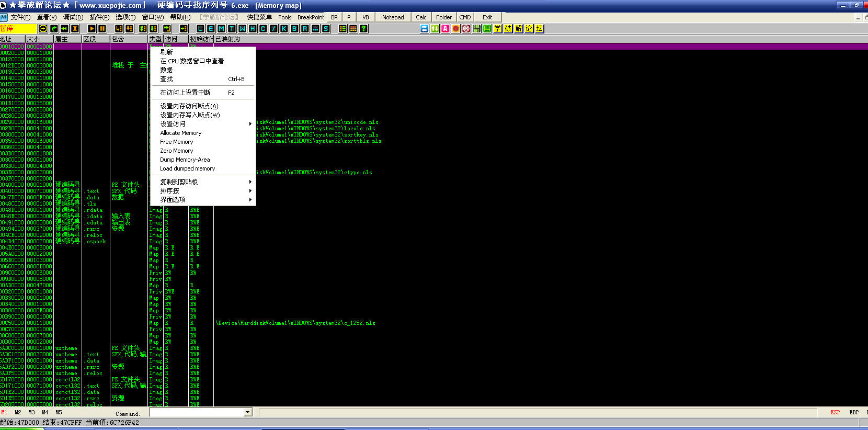This screenshot has width=868, height=430.
Task: Open the 快捷菜单 menu
Action: 259,17
